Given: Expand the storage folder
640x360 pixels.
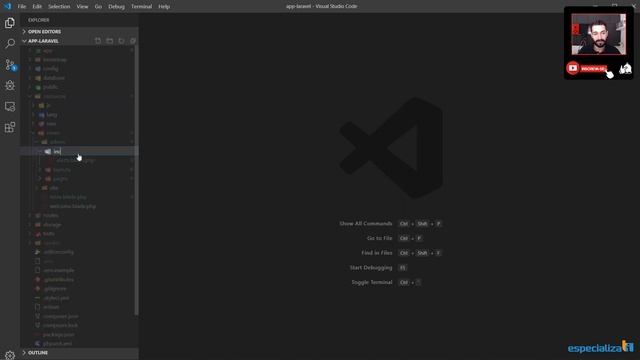Looking at the screenshot, I should coord(78,224).
